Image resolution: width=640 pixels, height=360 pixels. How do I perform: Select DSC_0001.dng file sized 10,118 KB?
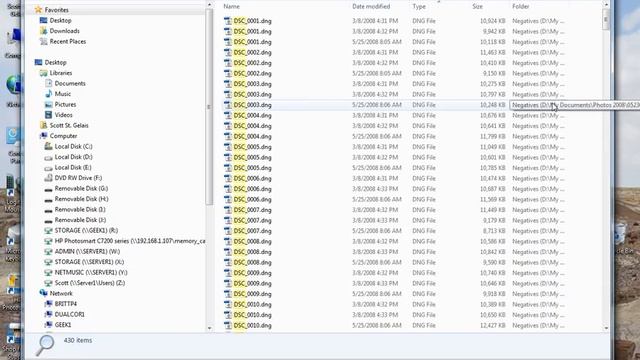253,42
